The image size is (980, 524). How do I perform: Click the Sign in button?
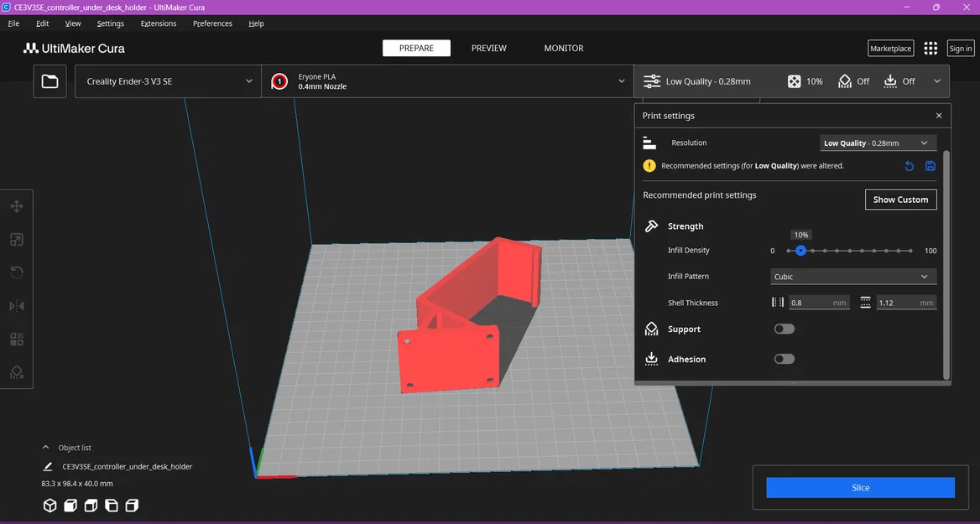tap(961, 48)
